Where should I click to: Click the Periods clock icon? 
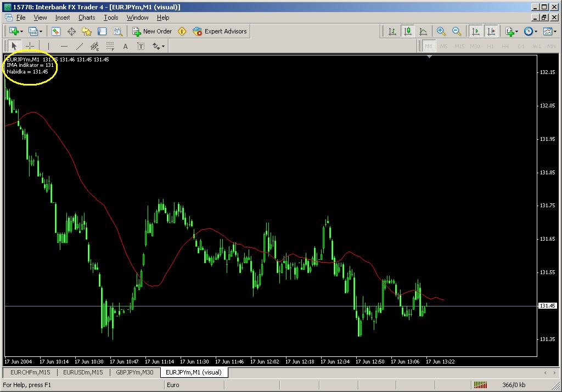coord(529,31)
